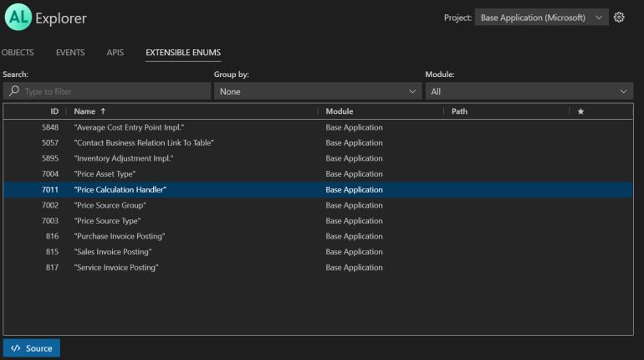Switch to the OBJECTS tab

click(18, 53)
